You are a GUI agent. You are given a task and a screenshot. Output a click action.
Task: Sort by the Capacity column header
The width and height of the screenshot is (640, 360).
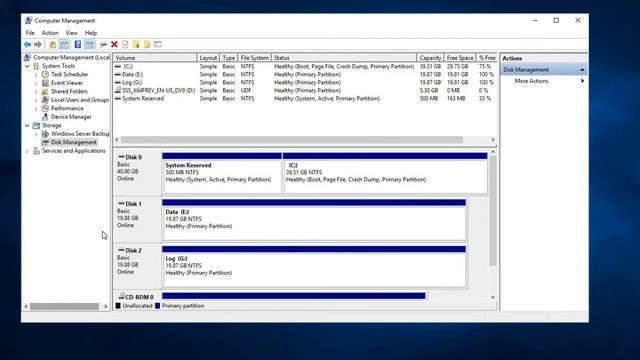point(430,58)
